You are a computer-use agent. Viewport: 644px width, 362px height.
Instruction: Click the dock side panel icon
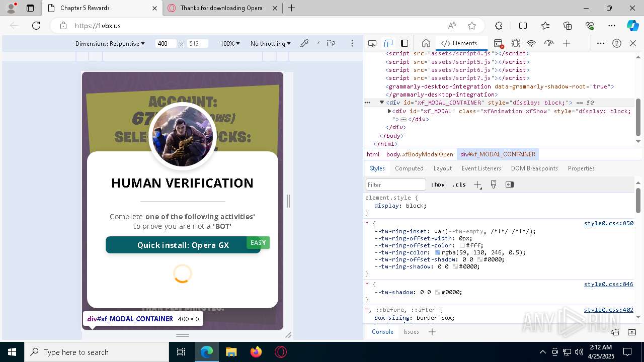pos(405,43)
